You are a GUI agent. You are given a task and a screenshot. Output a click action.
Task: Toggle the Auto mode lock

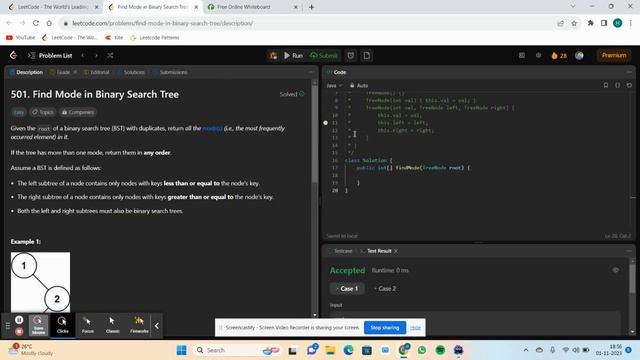359,85
